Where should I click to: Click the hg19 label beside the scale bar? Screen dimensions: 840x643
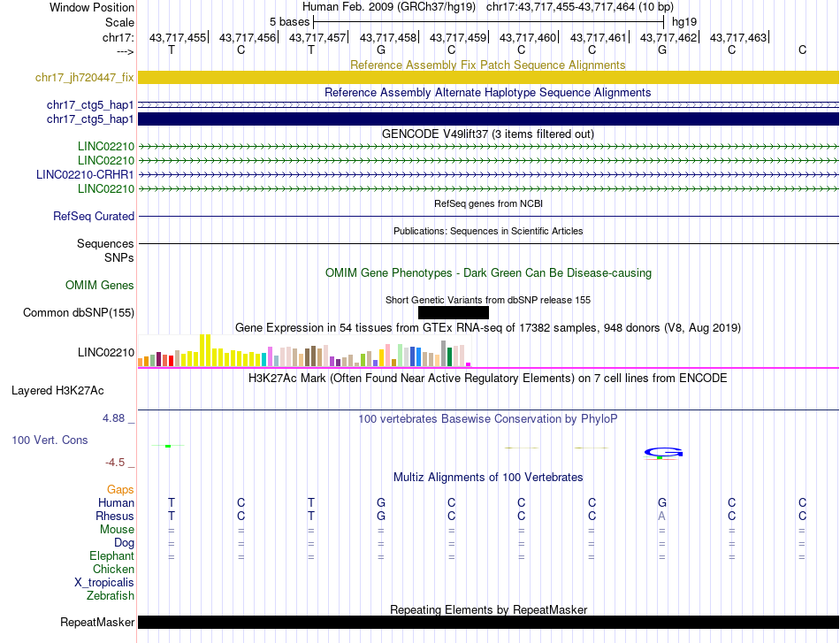[684, 22]
